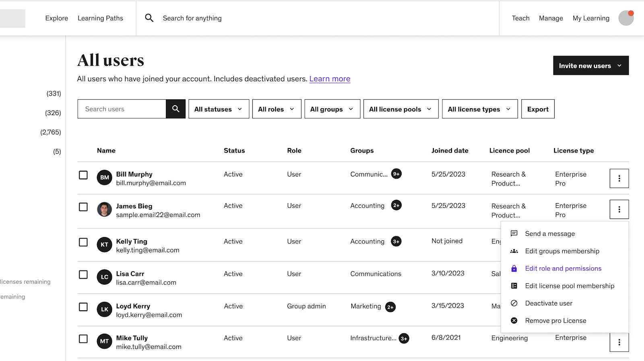Check the box for Loyd Kerry

tap(83, 307)
